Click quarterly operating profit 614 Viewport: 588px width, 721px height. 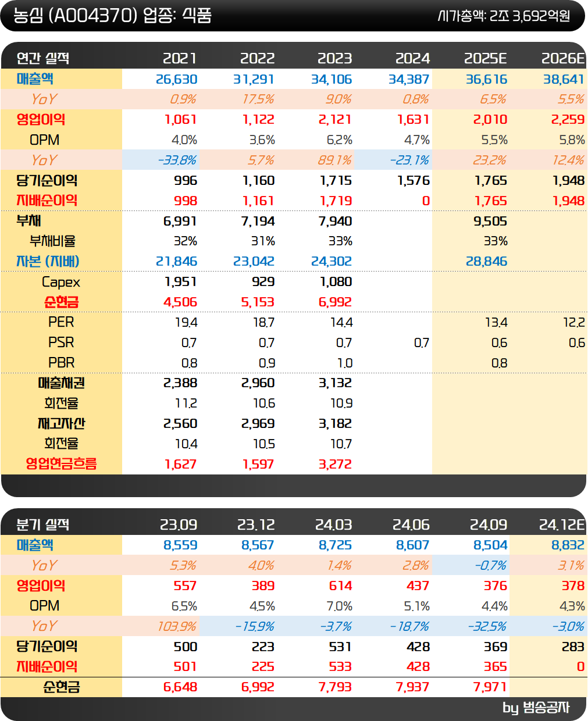pyautogui.click(x=340, y=586)
